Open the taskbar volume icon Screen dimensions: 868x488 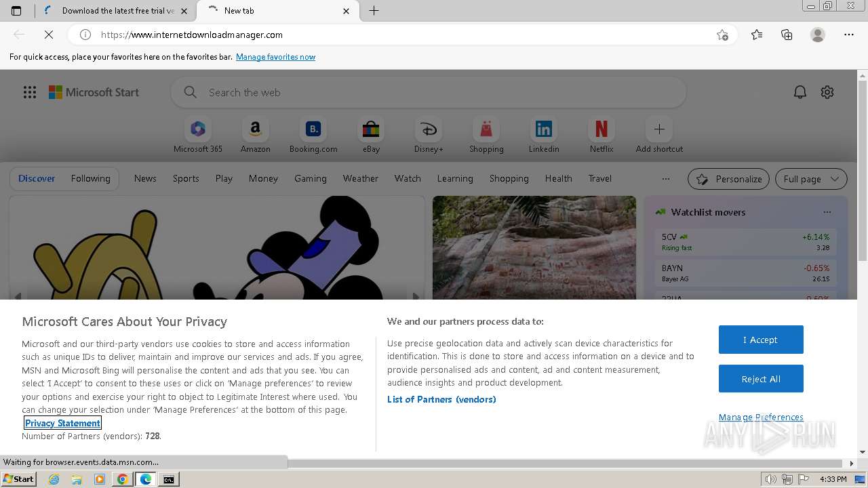point(771,479)
